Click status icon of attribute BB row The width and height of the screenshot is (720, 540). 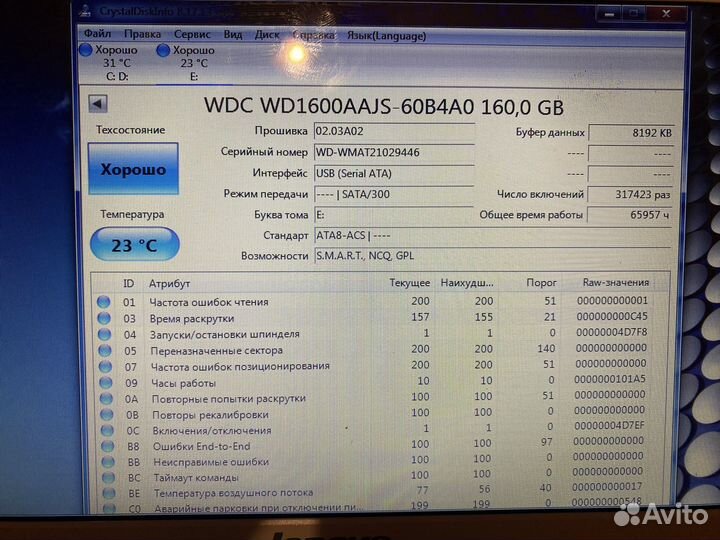(x=108, y=462)
